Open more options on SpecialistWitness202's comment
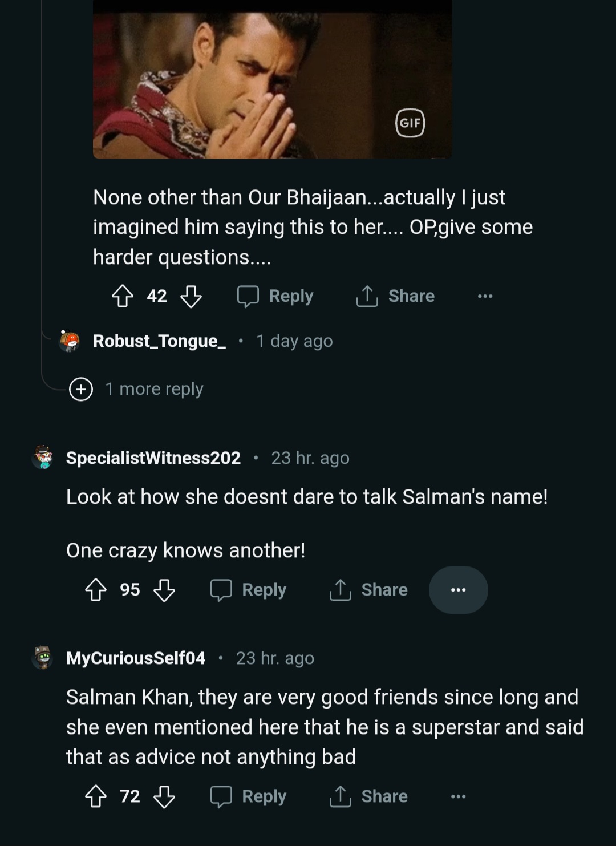 [x=458, y=590]
